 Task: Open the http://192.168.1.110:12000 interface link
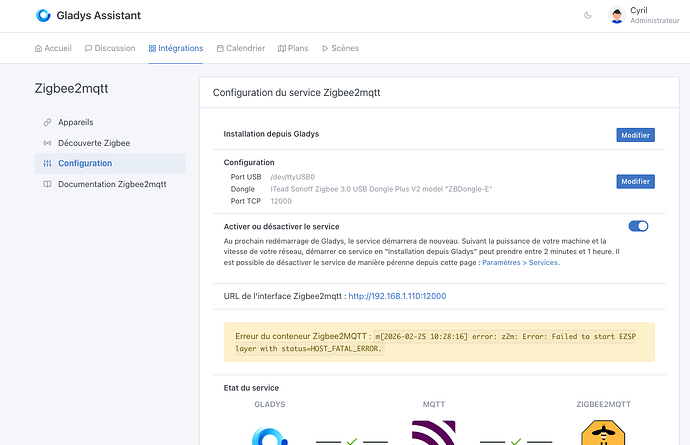tap(397, 296)
